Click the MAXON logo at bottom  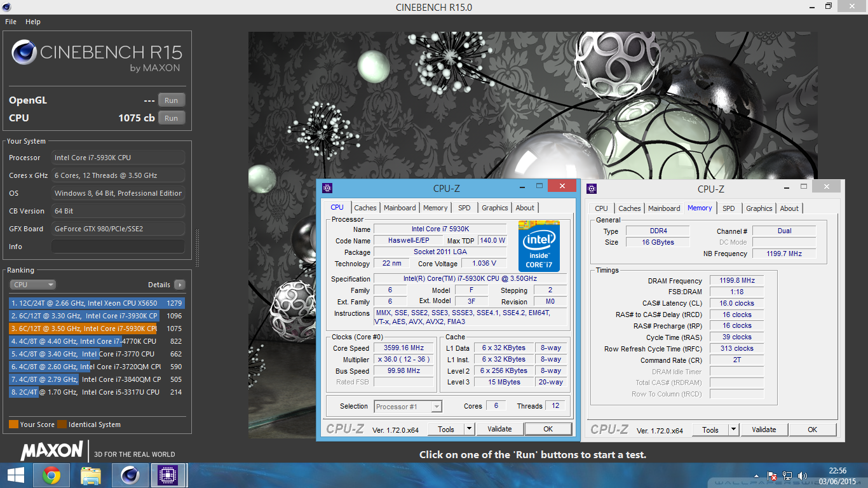[x=52, y=452]
